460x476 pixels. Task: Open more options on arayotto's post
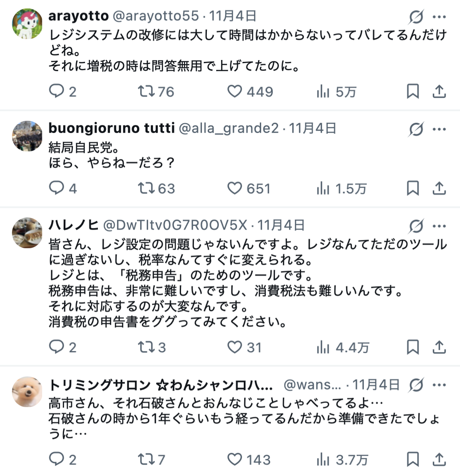click(x=439, y=17)
